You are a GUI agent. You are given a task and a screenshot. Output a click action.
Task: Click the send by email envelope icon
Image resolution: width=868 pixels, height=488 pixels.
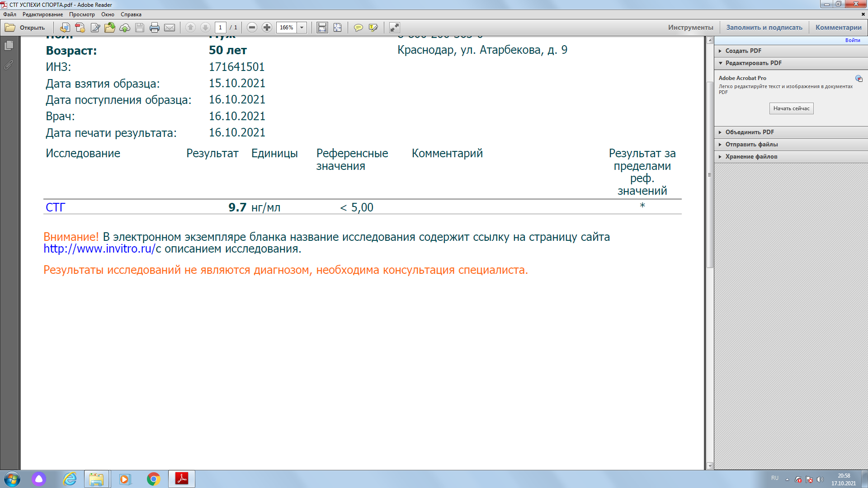pyautogui.click(x=170, y=28)
